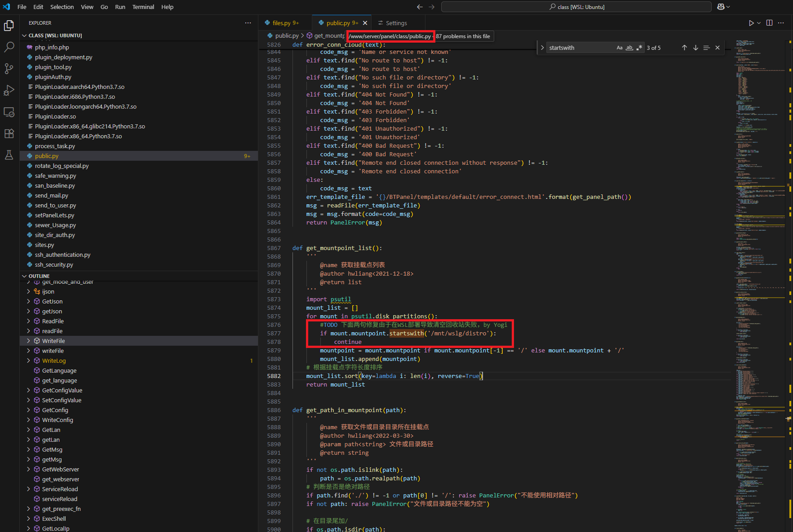Open php_info.php in the explorer
The image size is (793, 532).
[139, 47]
